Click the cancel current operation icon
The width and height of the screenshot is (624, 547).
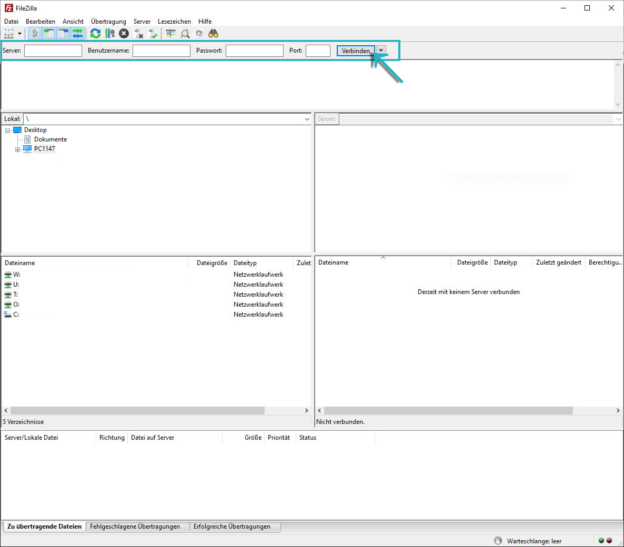click(x=124, y=33)
